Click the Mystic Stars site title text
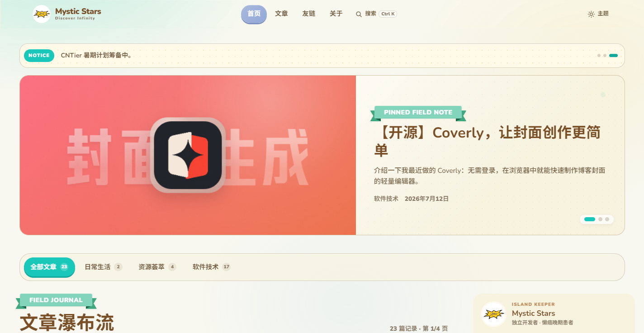 (x=78, y=11)
